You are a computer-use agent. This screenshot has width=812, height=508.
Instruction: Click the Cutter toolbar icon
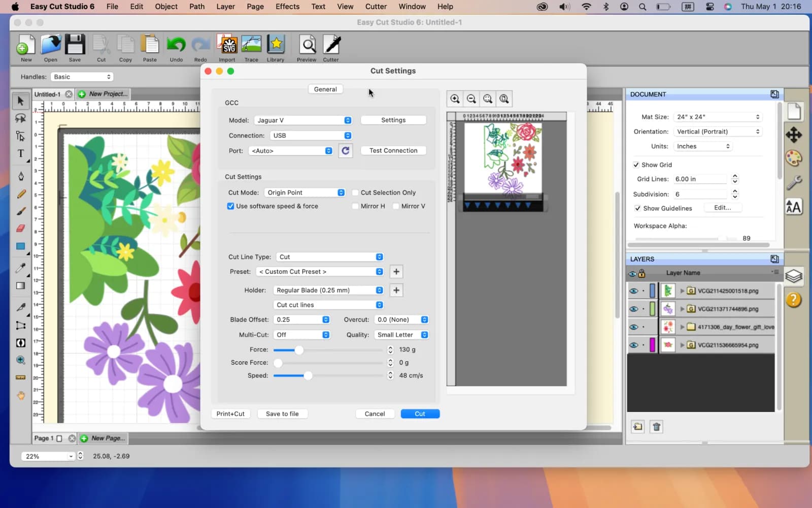click(331, 45)
